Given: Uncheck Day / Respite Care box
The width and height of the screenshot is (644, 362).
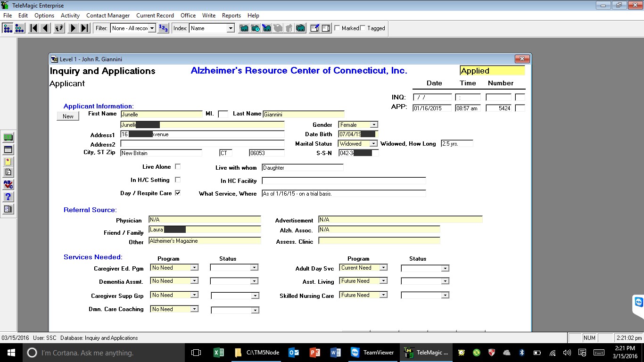Looking at the screenshot, I should tap(178, 193).
